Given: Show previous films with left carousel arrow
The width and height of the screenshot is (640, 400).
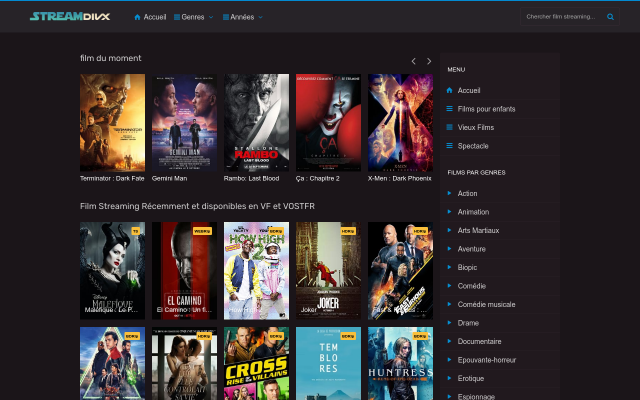Looking at the screenshot, I should point(413,61).
